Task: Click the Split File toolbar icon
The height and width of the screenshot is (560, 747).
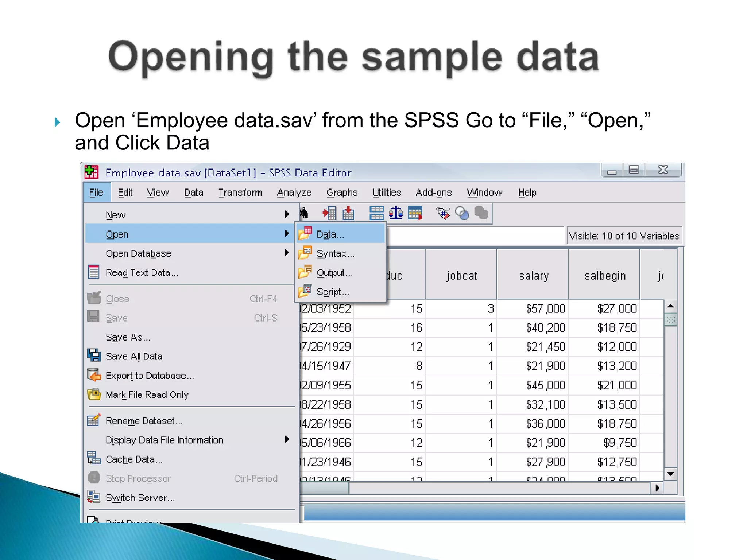Action: 376,213
